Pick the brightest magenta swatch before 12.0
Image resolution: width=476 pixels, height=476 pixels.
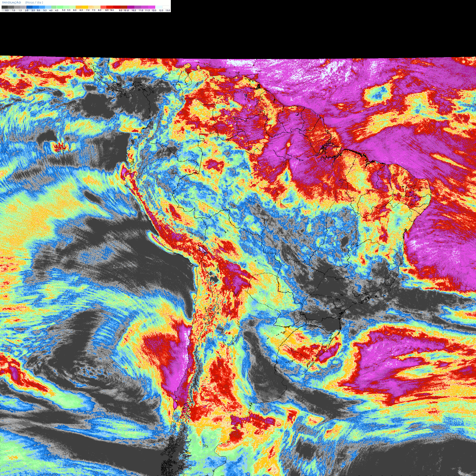click(152, 7)
